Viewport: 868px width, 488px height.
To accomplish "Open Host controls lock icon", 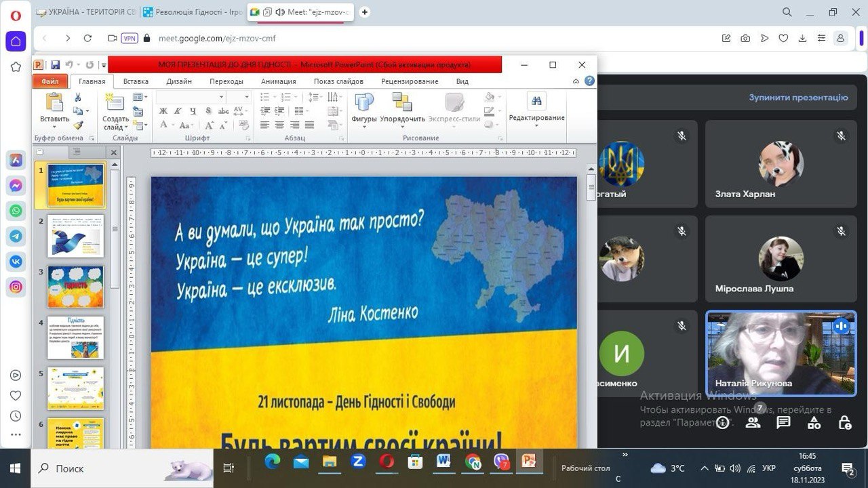I will pyautogui.click(x=845, y=422).
